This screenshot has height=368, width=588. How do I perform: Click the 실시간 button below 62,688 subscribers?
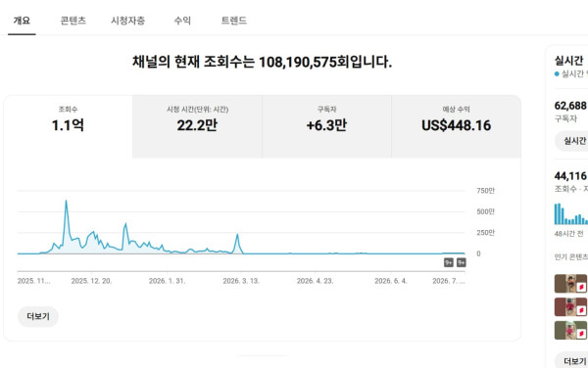[572, 141]
